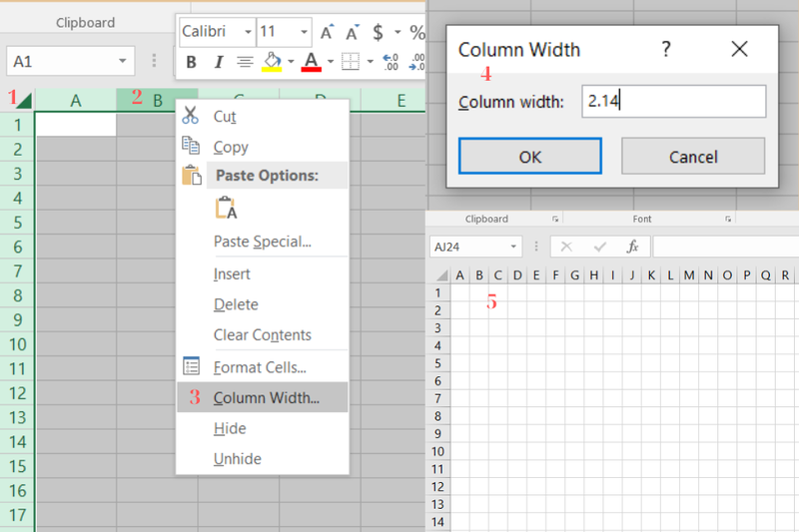Open the font color dropdown arrow
799x532 pixels.
coord(331,62)
